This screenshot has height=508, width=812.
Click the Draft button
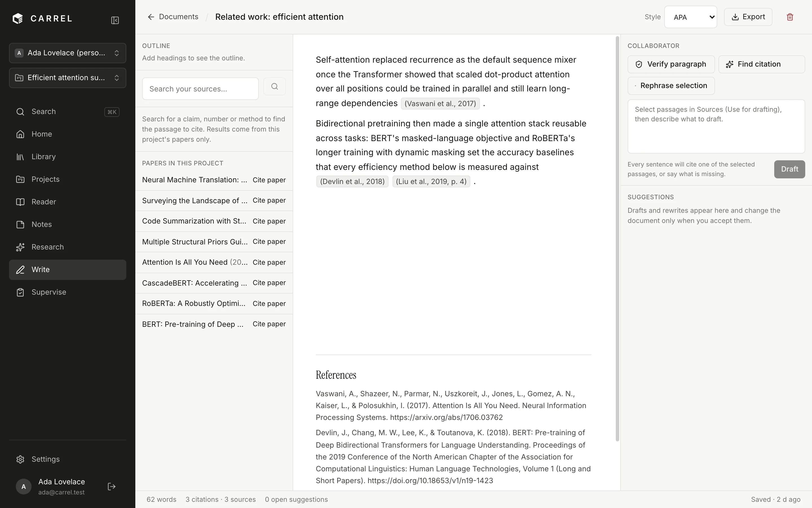(789, 169)
